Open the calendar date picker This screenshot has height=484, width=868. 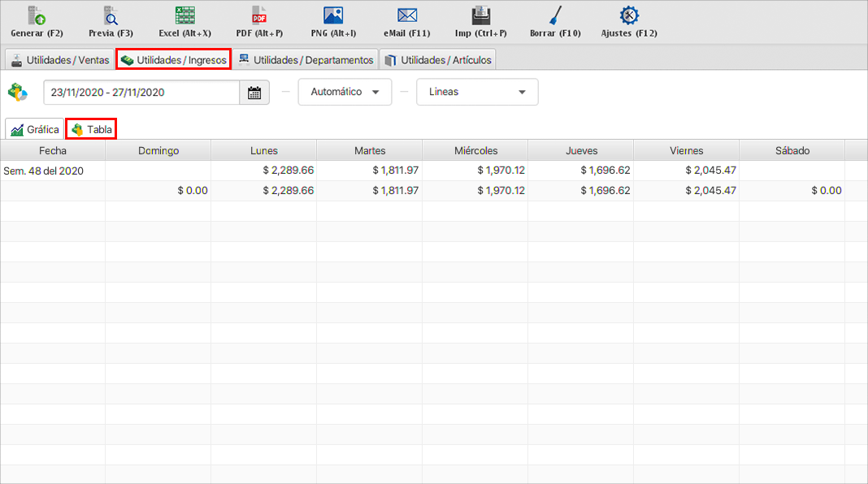pyautogui.click(x=254, y=93)
